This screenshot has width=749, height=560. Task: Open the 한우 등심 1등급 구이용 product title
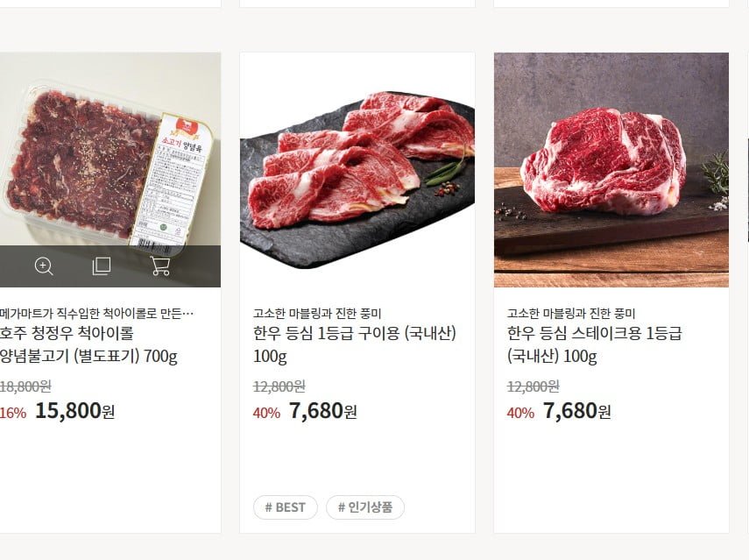(x=355, y=344)
